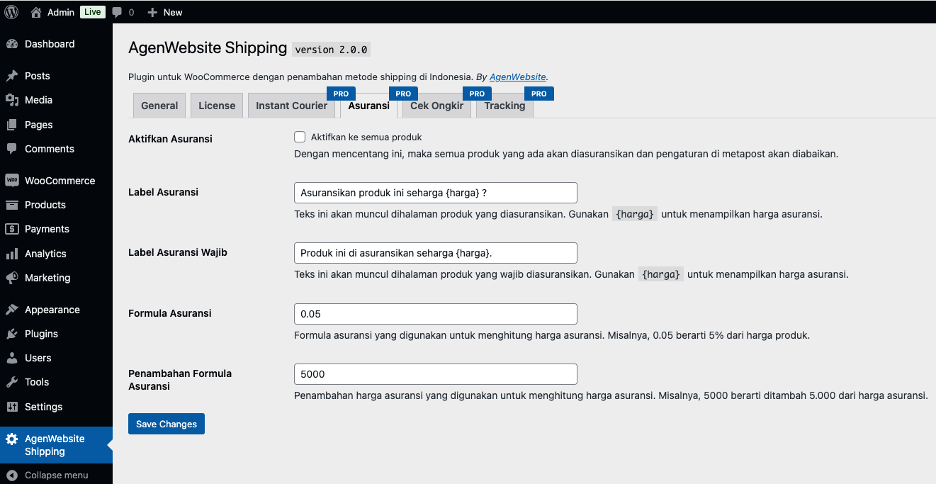Click the Dashboard gauge icon

tap(12, 44)
